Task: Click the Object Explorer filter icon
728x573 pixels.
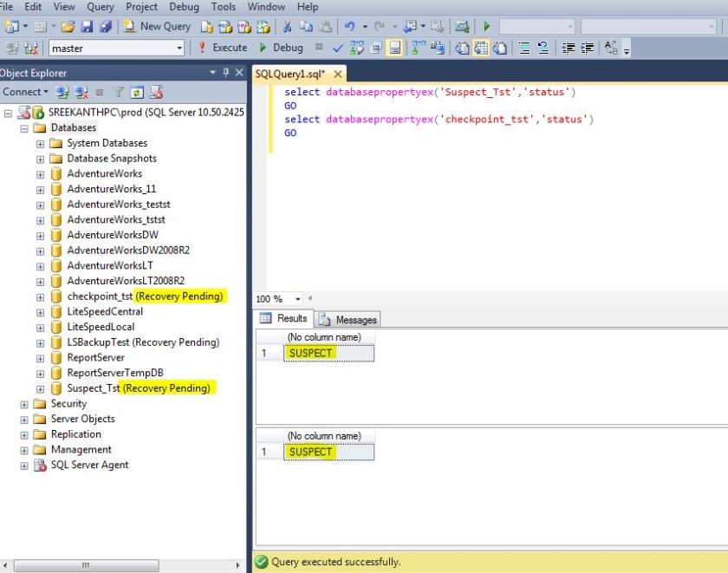Action: click(x=118, y=92)
